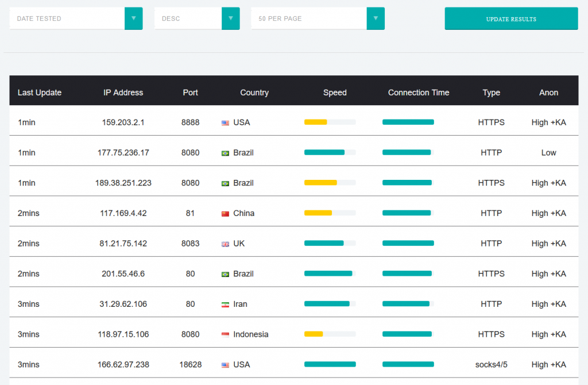This screenshot has height=385, width=588.
Task: Sort table by Connection Time column header
Action: click(419, 93)
